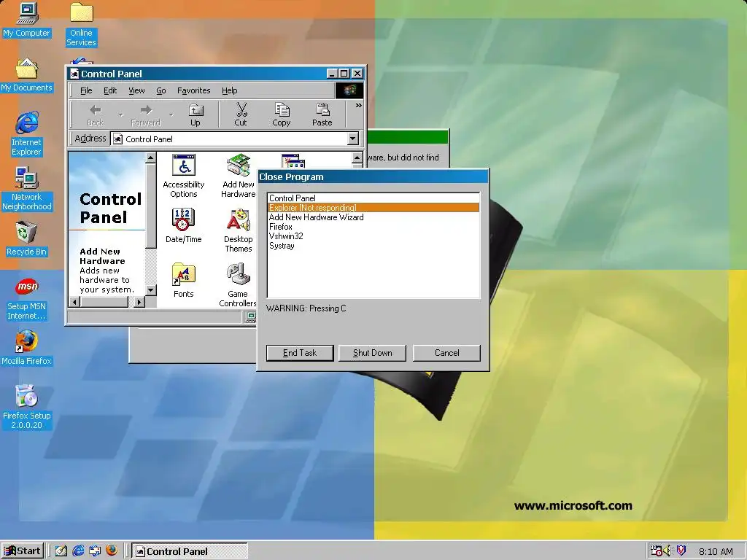Select Control Panel in the task list
747x560 pixels.
(373, 198)
